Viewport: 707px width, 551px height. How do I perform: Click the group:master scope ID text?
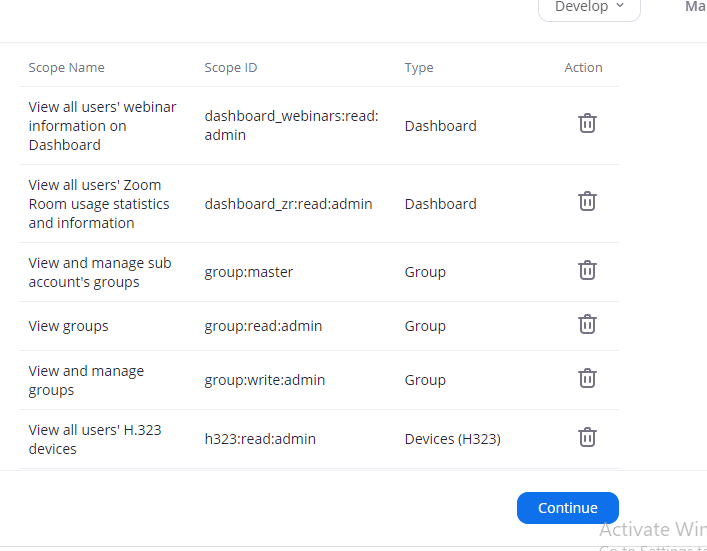249,272
